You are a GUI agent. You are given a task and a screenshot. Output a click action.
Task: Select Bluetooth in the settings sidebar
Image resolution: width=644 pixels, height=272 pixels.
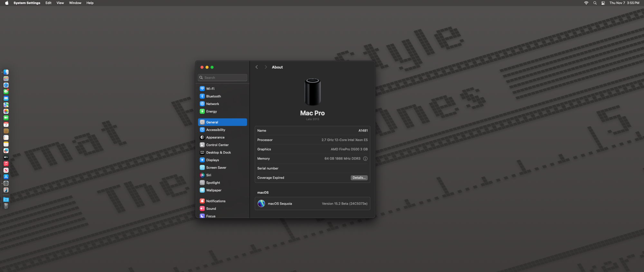click(223, 96)
